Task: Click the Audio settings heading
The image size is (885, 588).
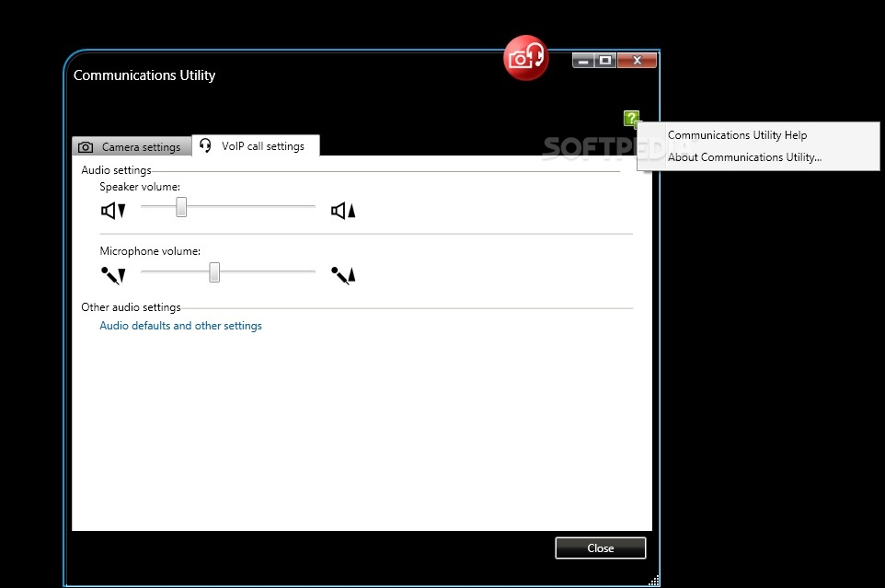Action: [x=116, y=170]
